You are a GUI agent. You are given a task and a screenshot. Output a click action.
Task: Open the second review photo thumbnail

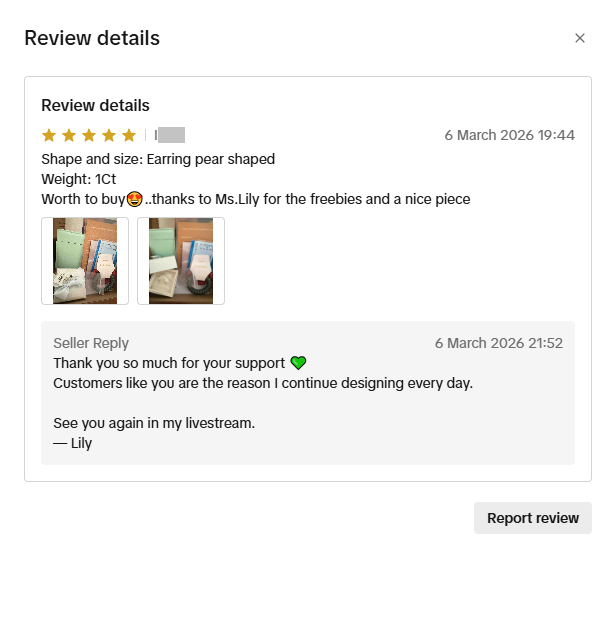pos(181,261)
